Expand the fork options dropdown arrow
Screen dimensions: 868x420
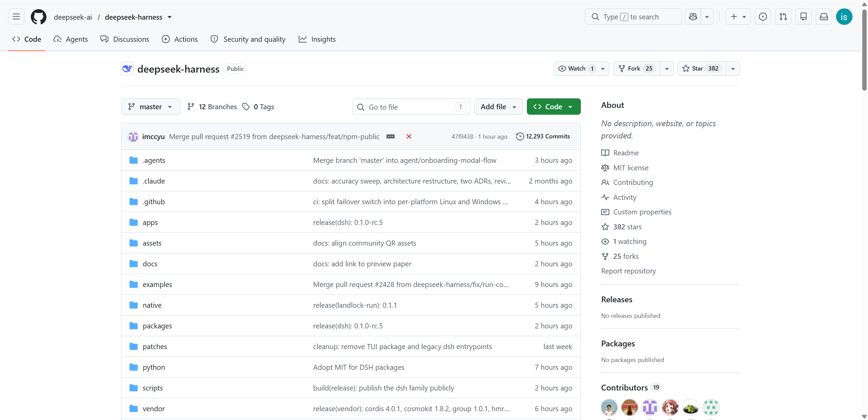(x=667, y=69)
